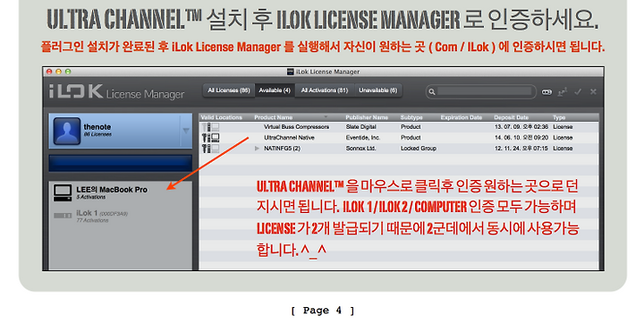Click the Slate Digital publisher cell

click(x=360, y=127)
